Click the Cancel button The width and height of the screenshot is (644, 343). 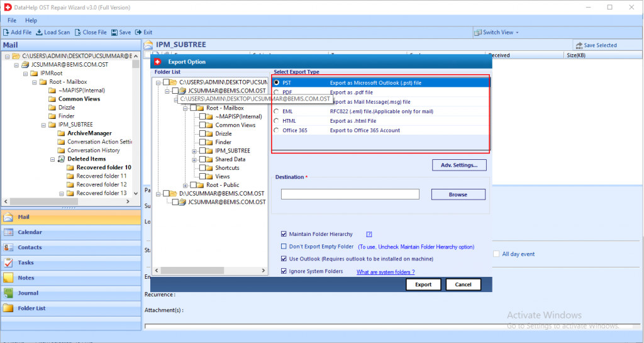(x=463, y=284)
